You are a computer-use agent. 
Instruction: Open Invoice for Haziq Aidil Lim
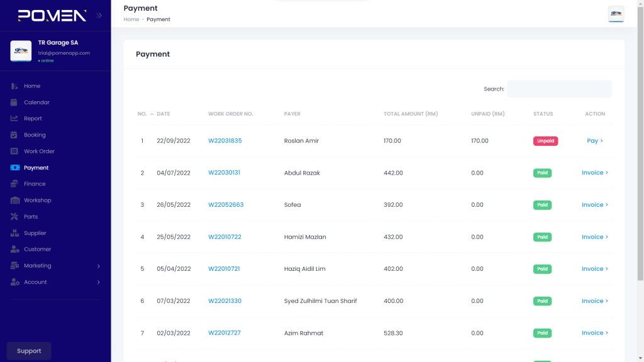tap(595, 269)
